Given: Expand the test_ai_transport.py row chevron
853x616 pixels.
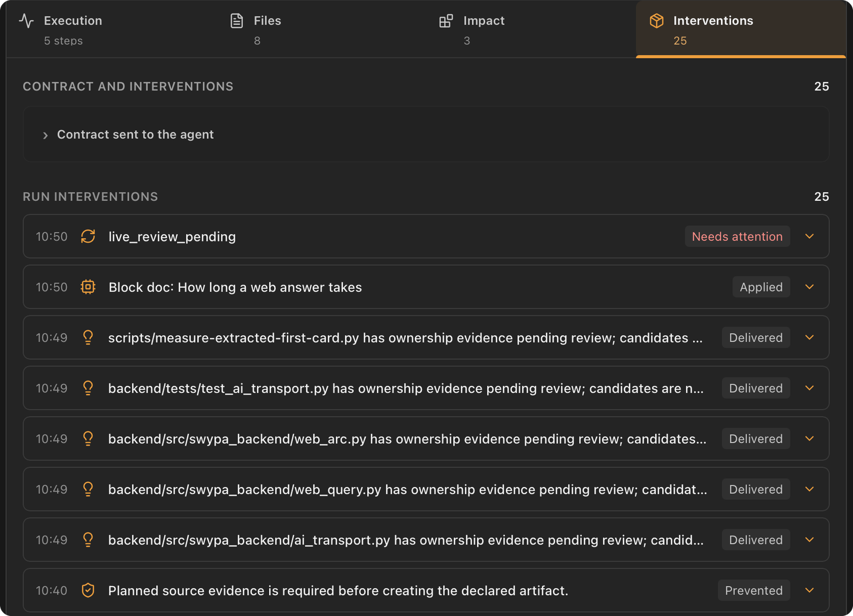Looking at the screenshot, I should click(809, 388).
